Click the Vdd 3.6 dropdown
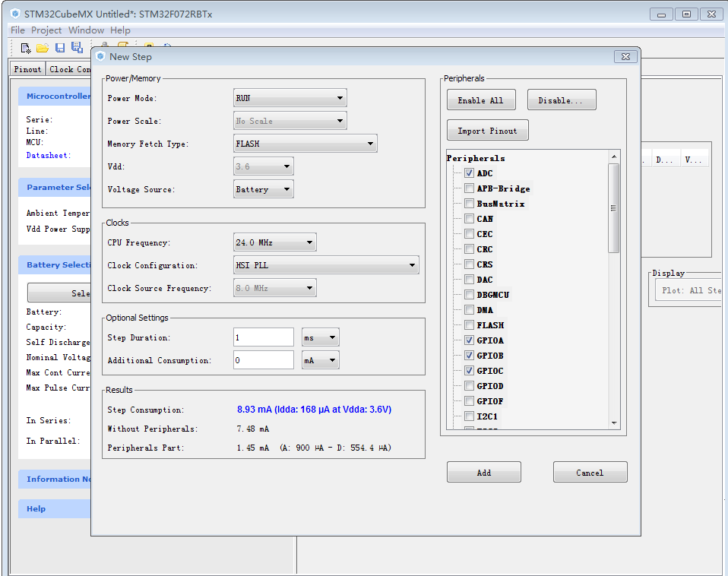The height and width of the screenshot is (576, 728). coord(263,166)
